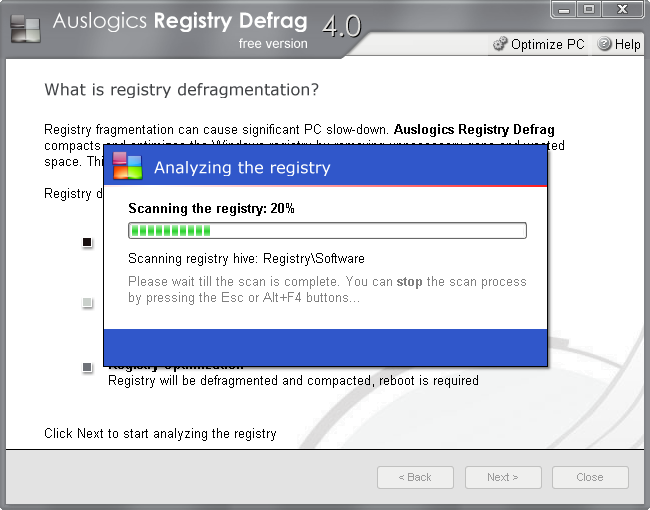Click 'Auslogics Registry Defrag' title text

pos(180,21)
